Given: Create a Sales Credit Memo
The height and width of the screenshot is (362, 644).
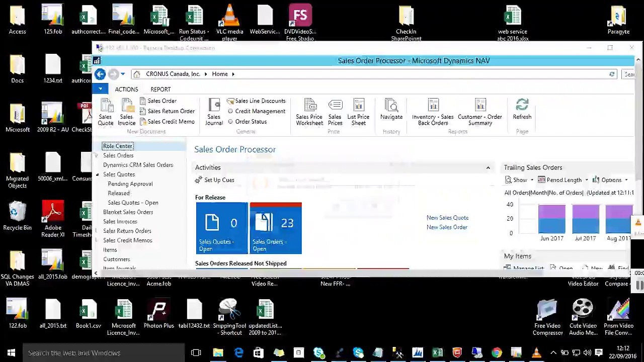Looking at the screenshot, I should point(167,122).
